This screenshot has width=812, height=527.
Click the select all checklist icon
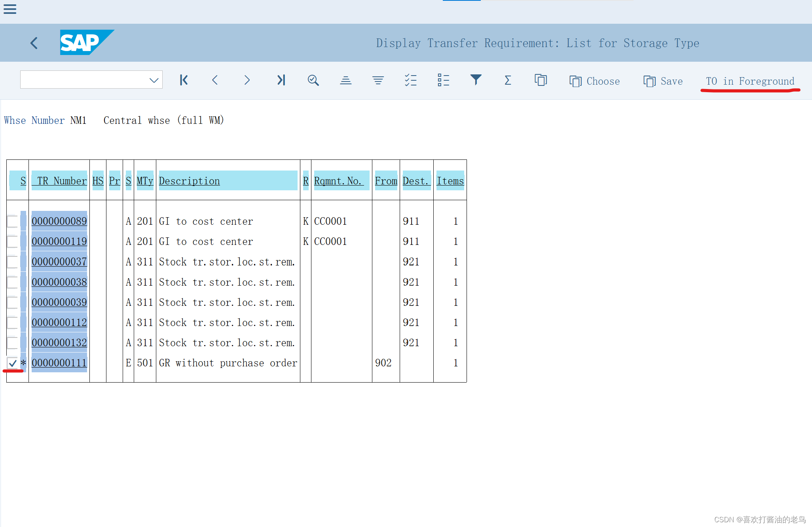coord(410,80)
